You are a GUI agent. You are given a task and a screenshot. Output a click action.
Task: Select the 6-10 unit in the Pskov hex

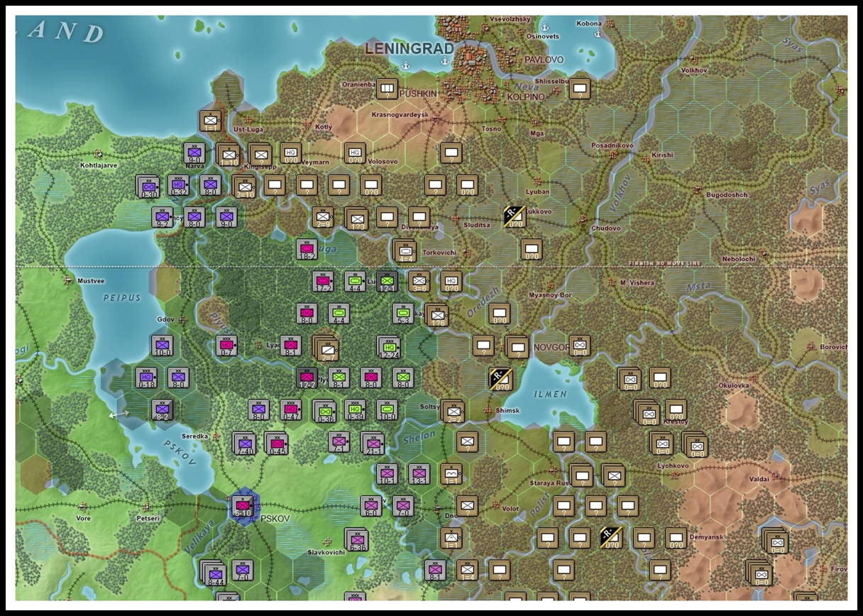(x=243, y=506)
